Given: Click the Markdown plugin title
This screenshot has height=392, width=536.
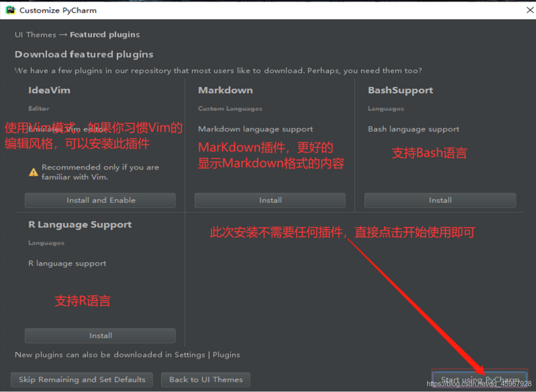Looking at the screenshot, I should (x=225, y=90).
